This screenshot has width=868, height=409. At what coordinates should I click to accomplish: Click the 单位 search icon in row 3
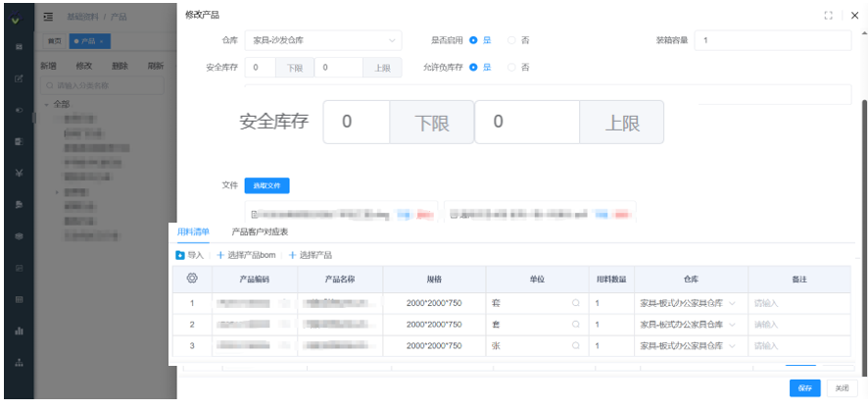pyautogui.click(x=575, y=345)
